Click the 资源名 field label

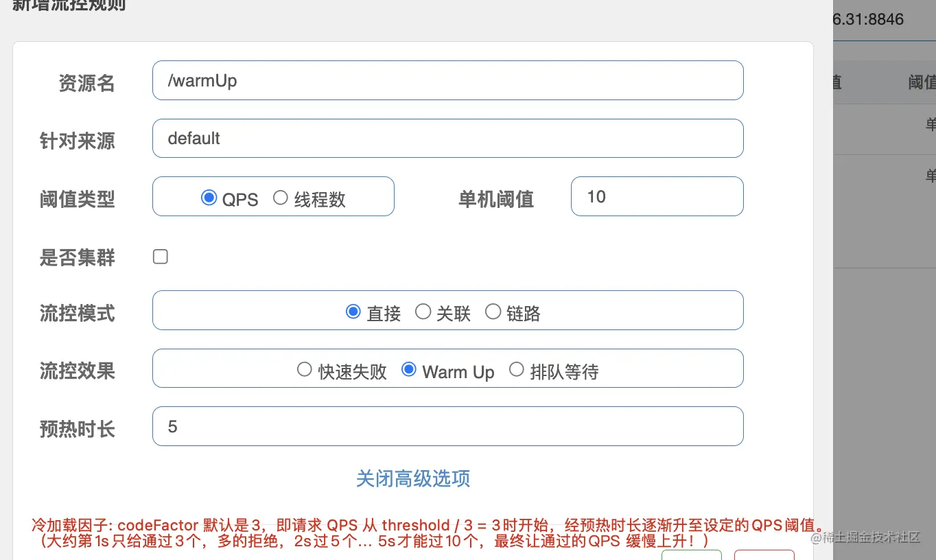86,83
